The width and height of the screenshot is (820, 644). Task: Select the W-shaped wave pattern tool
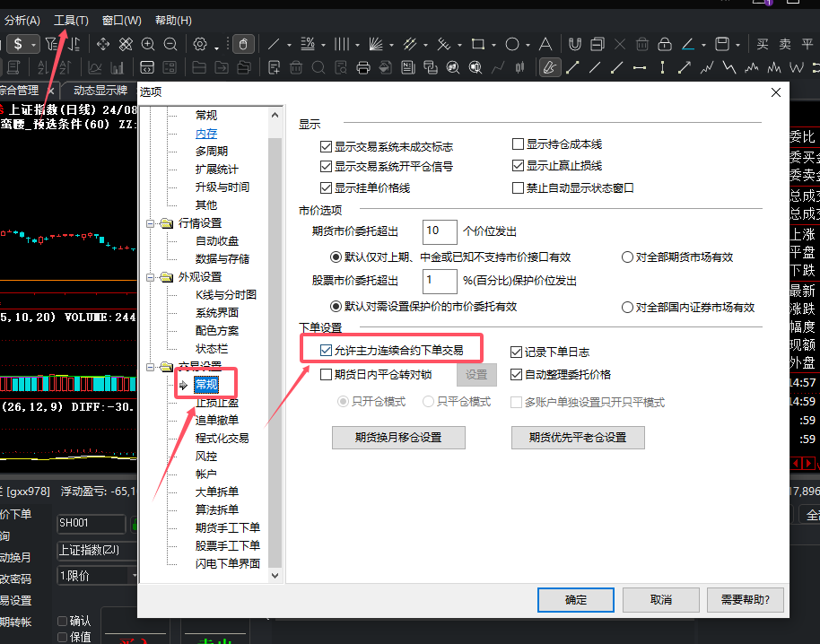coord(797,67)
